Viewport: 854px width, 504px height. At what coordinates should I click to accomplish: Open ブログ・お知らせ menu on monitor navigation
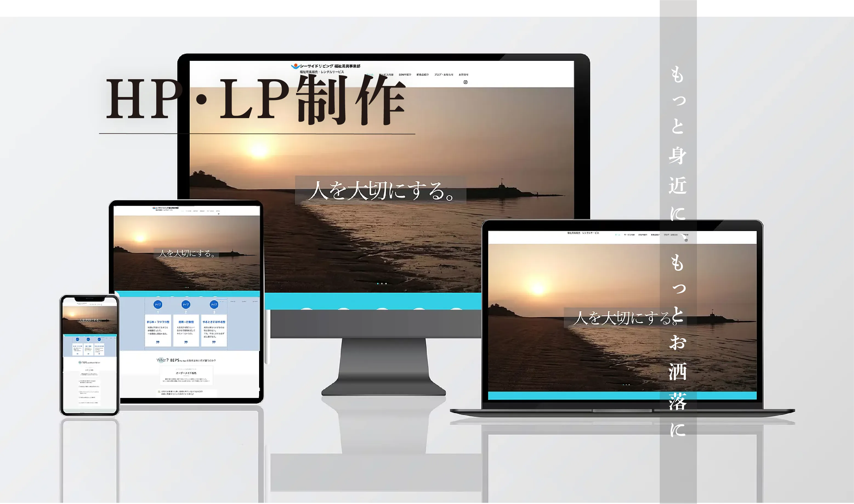(444, 75)
